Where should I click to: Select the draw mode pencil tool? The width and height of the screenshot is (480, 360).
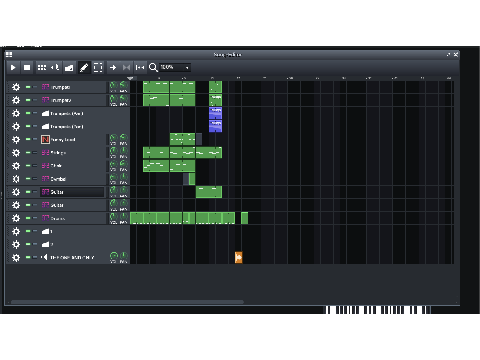coord(84,68)
